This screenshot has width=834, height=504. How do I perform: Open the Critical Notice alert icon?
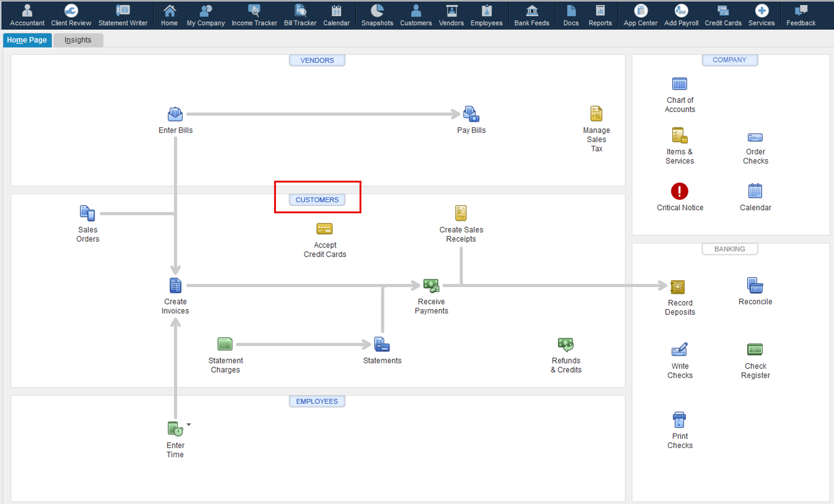(x=679, y=191)
